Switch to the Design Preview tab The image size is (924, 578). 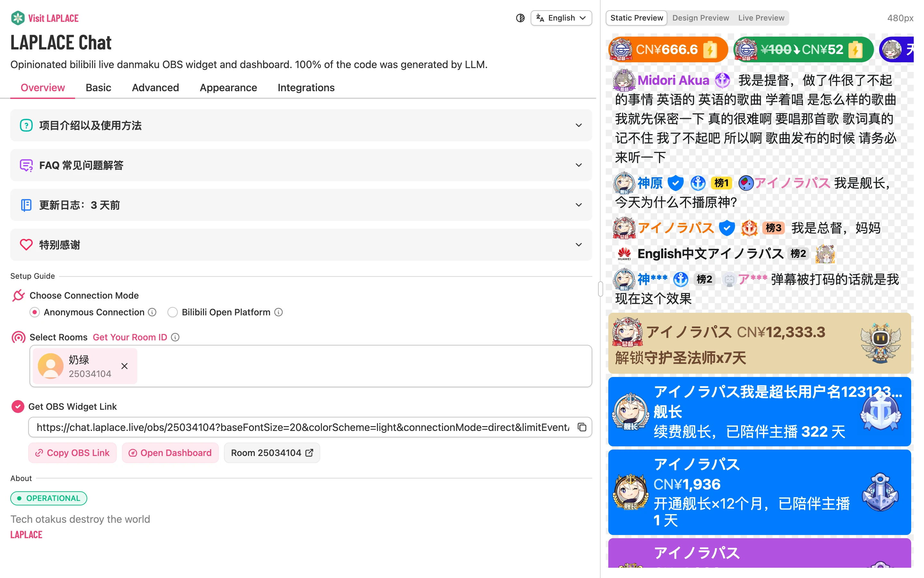(700, 18)
